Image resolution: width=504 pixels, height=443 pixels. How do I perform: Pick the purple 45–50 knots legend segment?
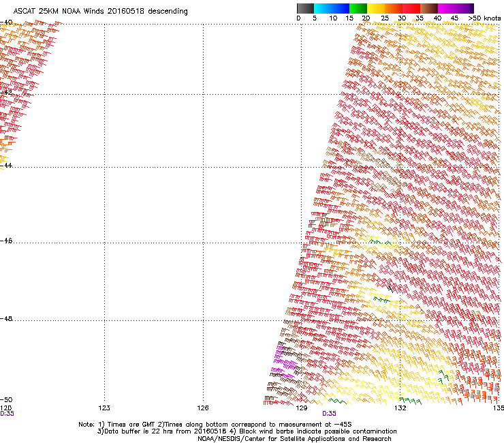[x=464, y=8]
